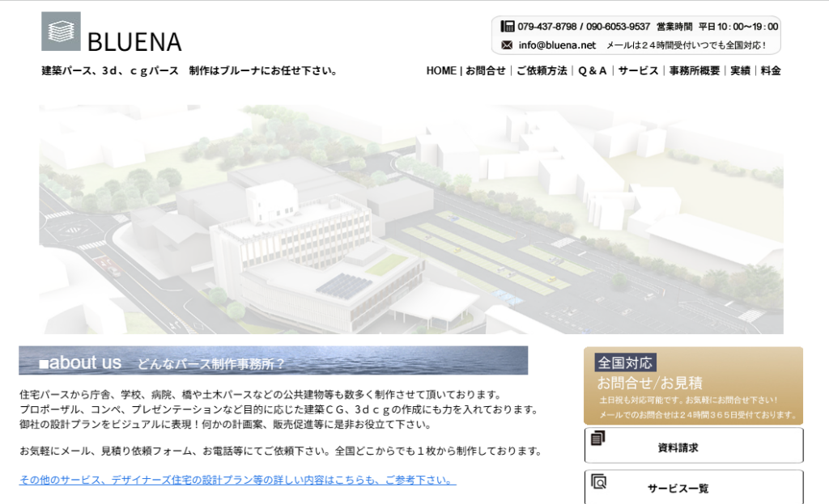Click the magnifier icon beside サービス一覧

599,482
